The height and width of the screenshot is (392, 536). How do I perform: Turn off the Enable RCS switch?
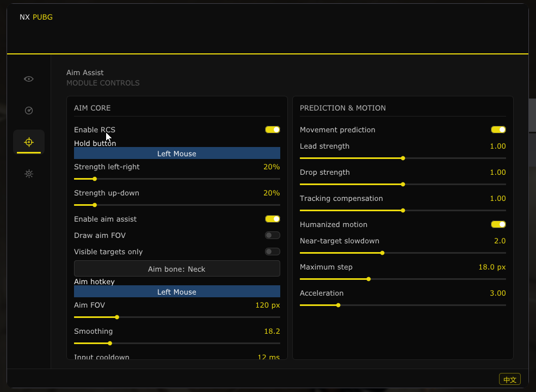pos(273,130)
